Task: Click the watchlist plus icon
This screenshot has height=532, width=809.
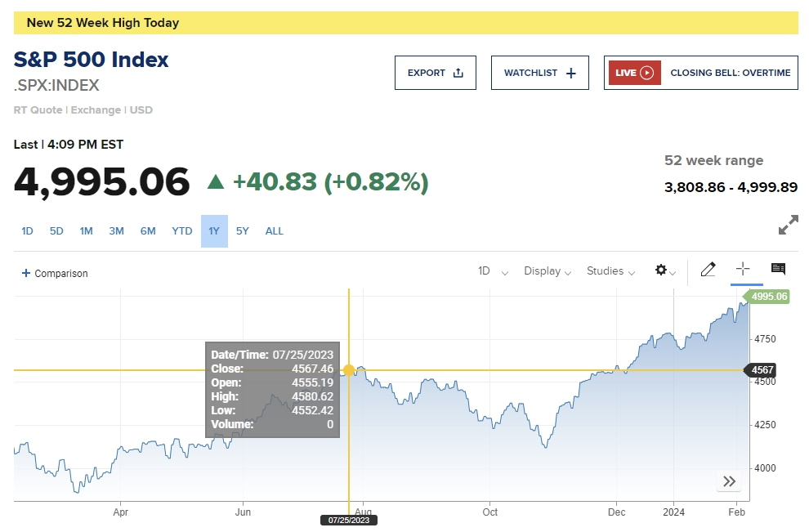Action: [570, 73]
